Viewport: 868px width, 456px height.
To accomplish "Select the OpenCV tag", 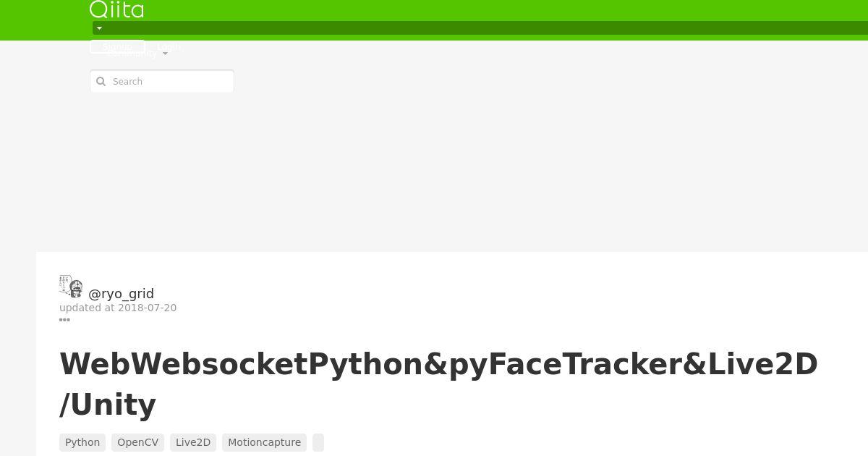I will pos(137,442).
